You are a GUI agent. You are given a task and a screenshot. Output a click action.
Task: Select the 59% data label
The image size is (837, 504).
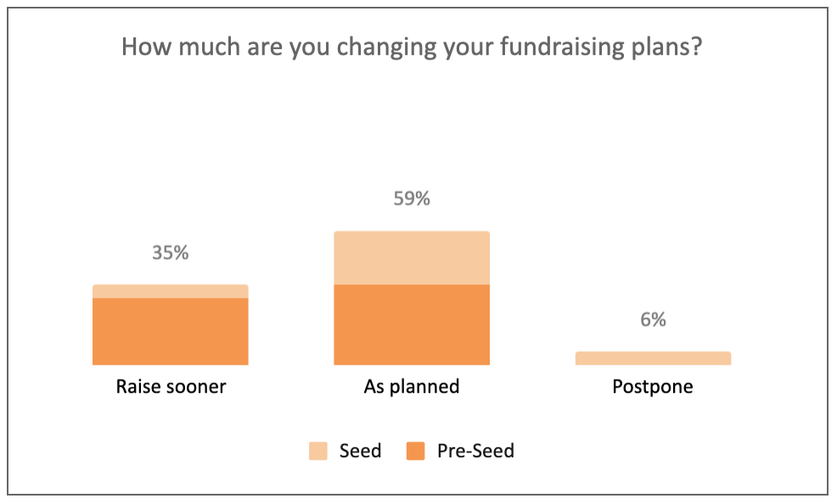412,199
